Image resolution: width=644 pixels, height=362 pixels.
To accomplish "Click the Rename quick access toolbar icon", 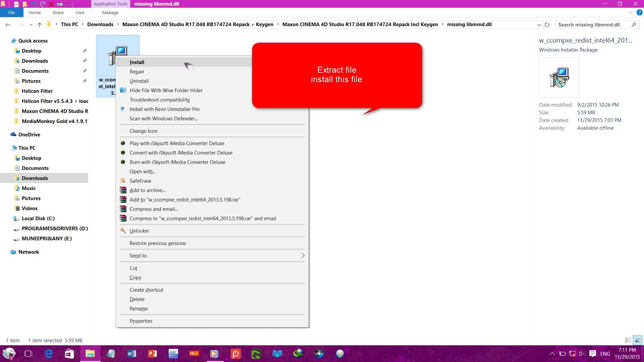I will tap(60, 4).
